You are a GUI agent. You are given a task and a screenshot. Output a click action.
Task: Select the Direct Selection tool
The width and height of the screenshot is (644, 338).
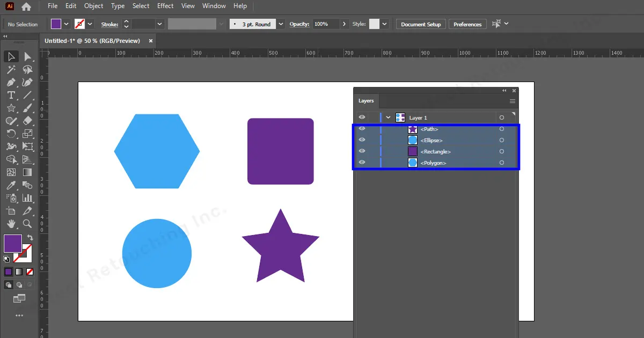[x=27, y=56]
